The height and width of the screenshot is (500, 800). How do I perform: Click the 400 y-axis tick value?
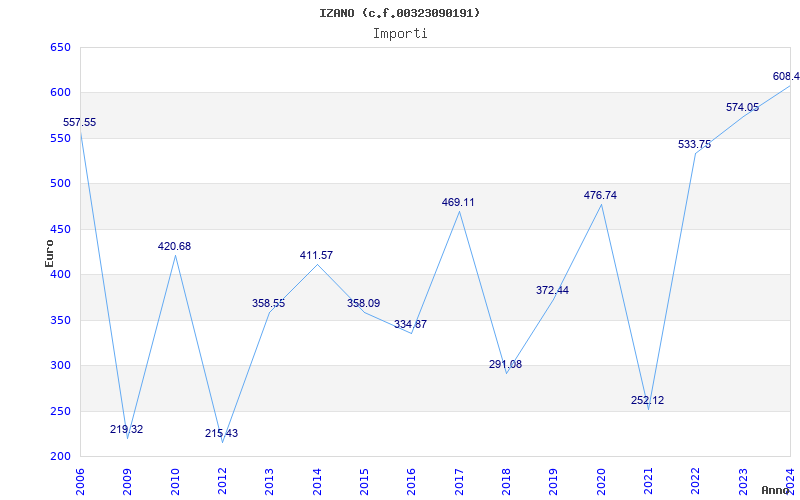point(60,275)
